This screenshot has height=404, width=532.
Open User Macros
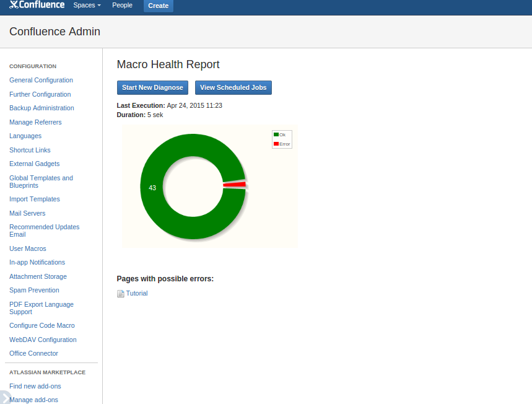[x=28, y=248]
